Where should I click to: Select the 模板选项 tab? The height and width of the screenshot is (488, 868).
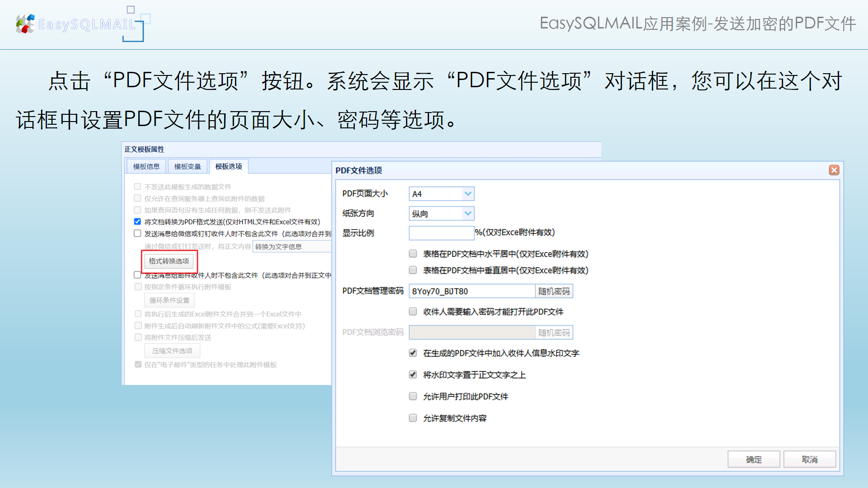pos(229,166)
